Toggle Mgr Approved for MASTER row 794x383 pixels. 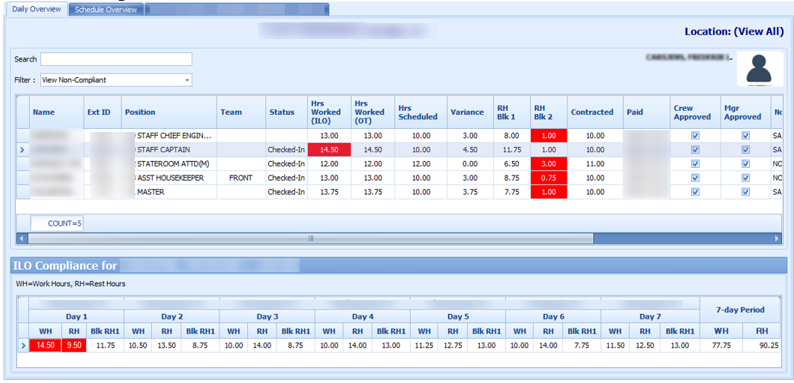(x=745, y=193)
